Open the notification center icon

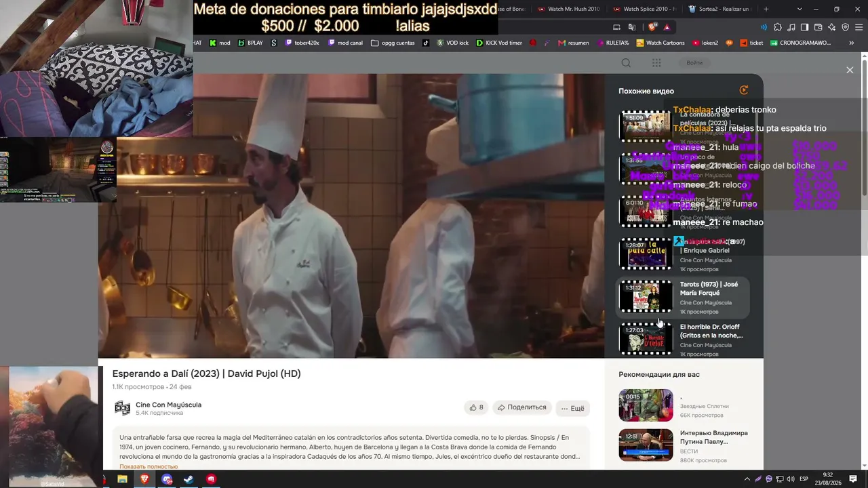(x=853, y=479)
